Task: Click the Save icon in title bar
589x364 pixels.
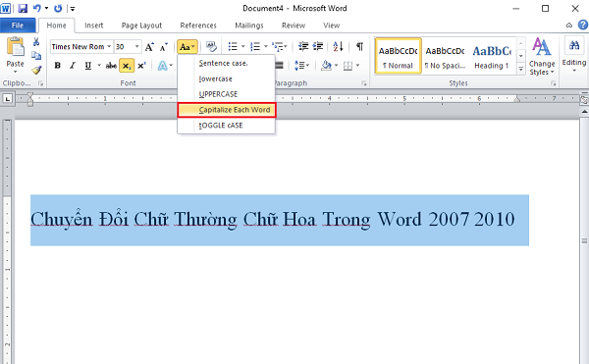Action: coord(23,8)
